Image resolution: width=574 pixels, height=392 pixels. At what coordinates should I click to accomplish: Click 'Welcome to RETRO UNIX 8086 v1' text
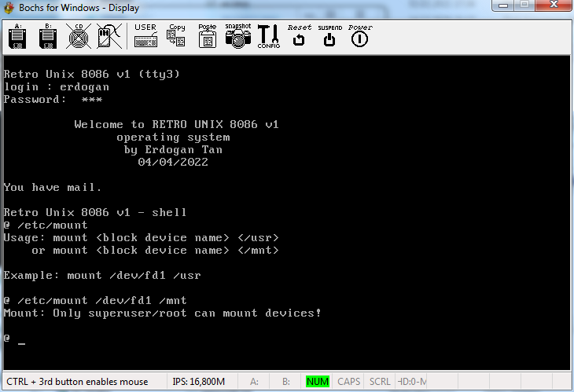pyautogui.click(x=176, y=124)
